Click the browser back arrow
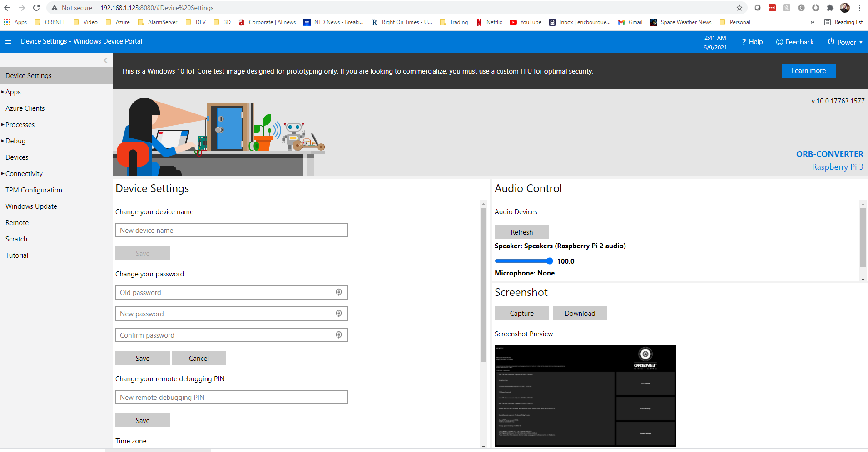Image resolution: width=868 pixels, height=452 pixels. (7, 8)
